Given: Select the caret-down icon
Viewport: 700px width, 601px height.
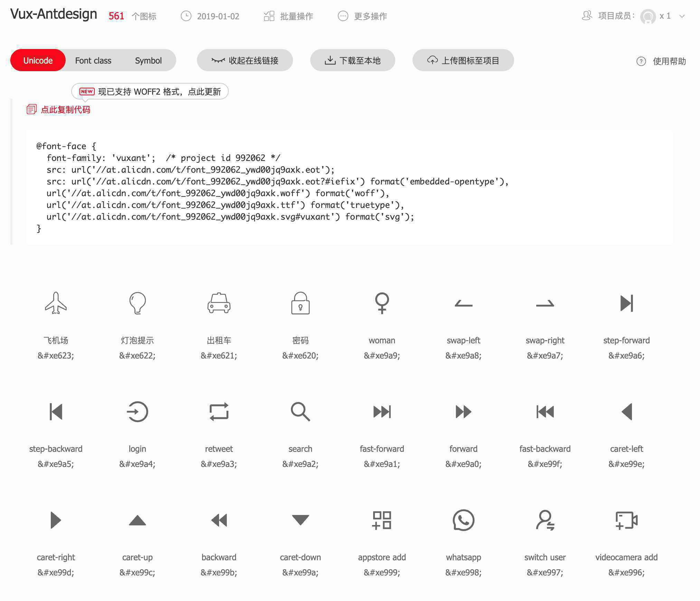Looking at the screenshot, I should point(300,520).
